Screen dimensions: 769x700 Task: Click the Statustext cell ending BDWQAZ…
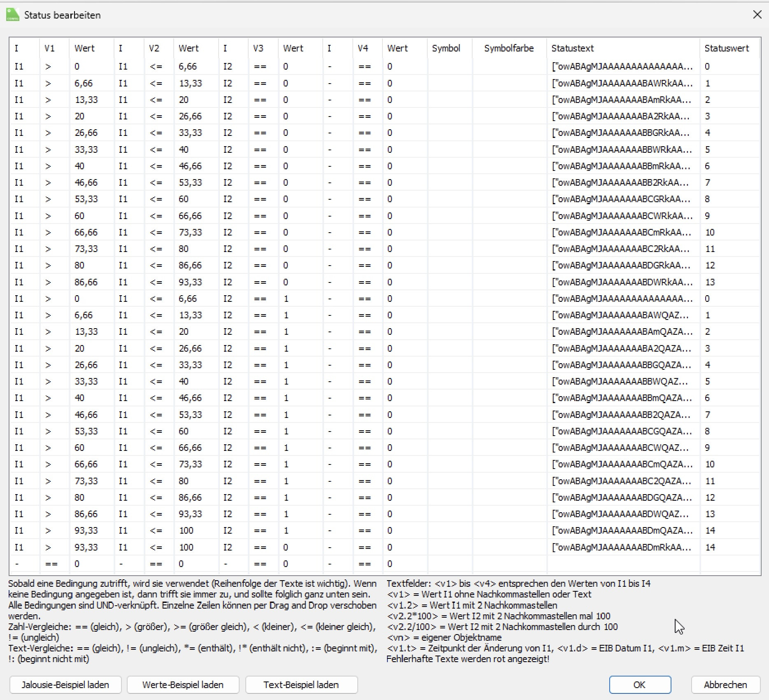623,514
